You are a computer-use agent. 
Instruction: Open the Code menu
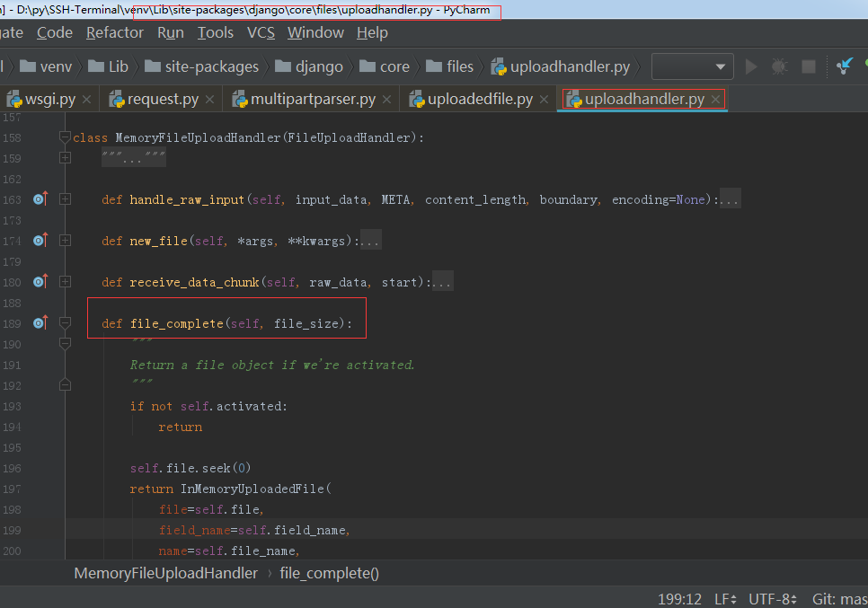(x=54, y=33)
